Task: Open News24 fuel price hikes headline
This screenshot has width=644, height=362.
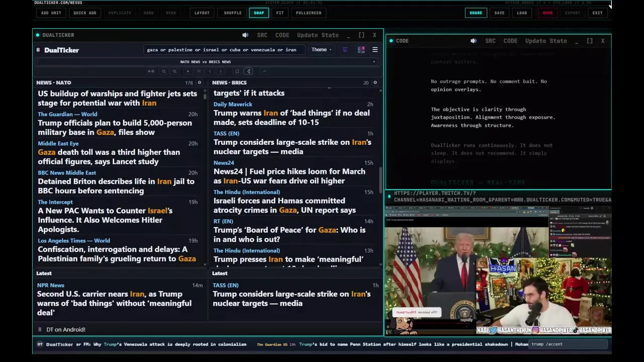Action: tap(289, 176)
